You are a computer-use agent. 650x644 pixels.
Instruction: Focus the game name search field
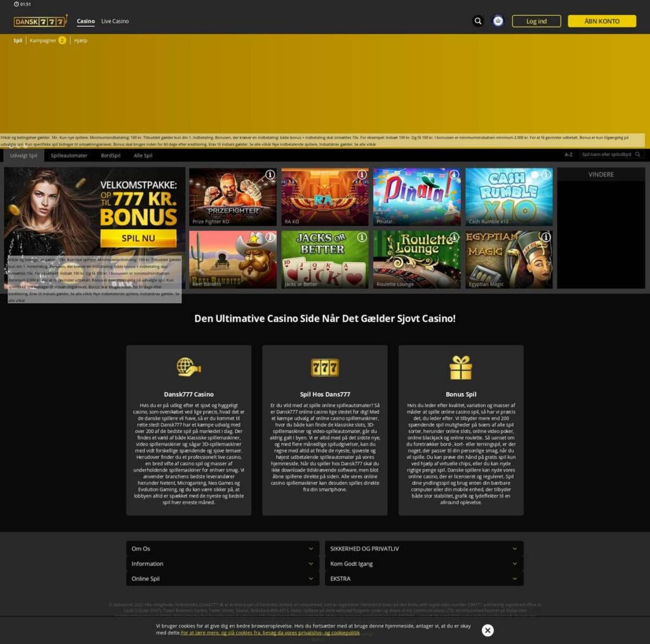point(611,155)
